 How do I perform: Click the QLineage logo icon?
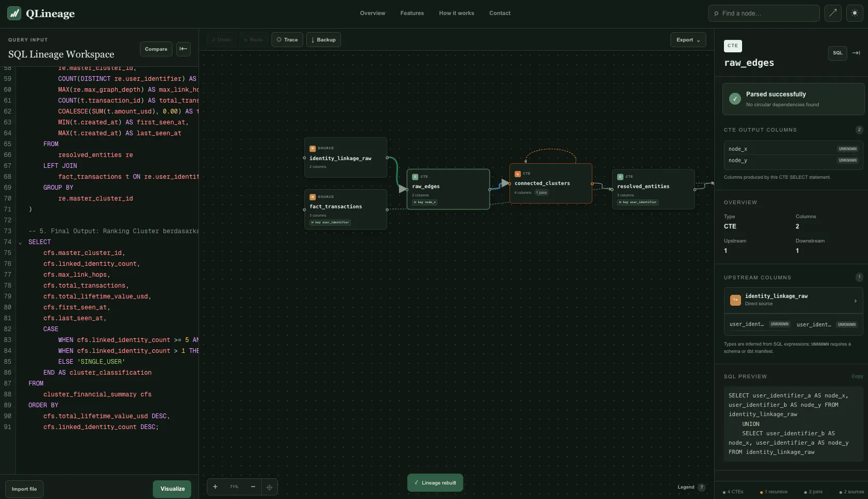pos(15,13)
